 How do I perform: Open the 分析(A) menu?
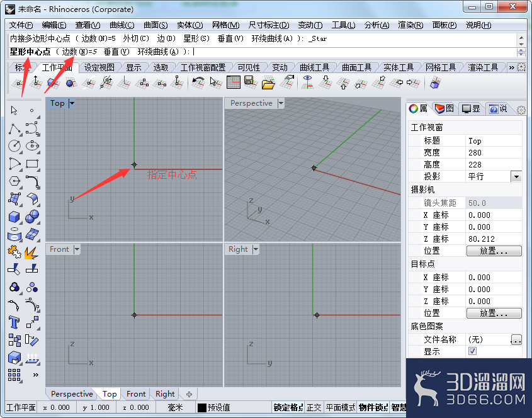click(x=376, y=25)
